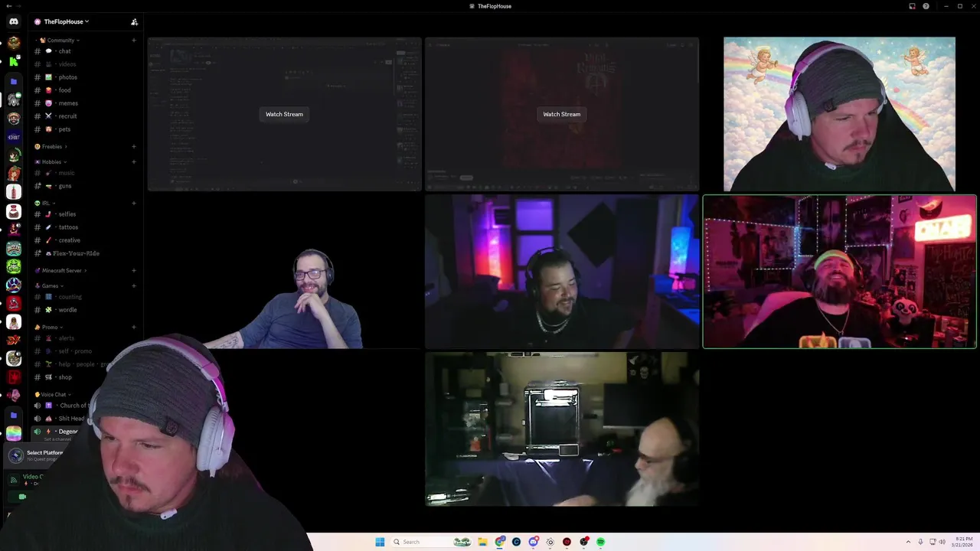Create channel in Games category

click(134, 285)
